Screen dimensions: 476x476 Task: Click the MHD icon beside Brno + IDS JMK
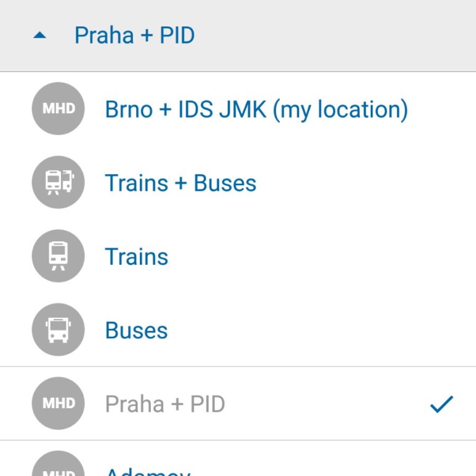pos(58,108)
